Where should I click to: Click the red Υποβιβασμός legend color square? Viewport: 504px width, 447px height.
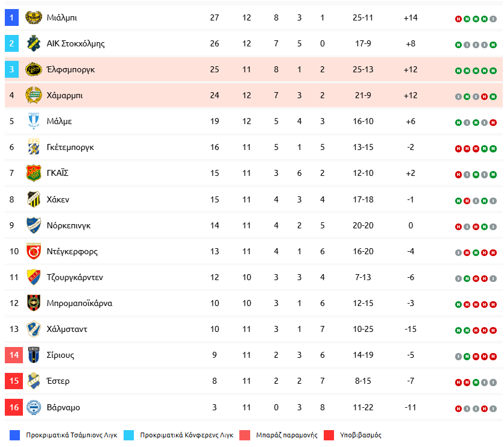pyautogui.click(x=329, y=435)
